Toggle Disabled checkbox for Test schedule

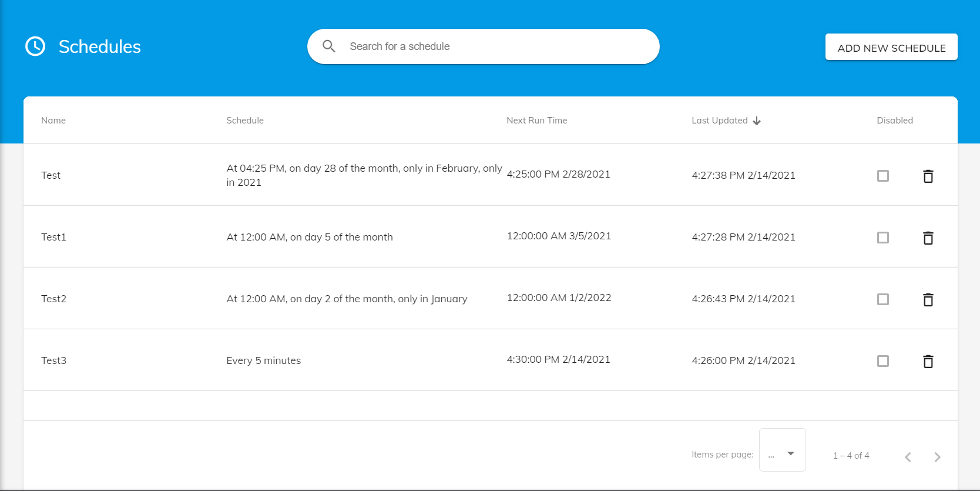pyautogui.click(x=883, y=176)
